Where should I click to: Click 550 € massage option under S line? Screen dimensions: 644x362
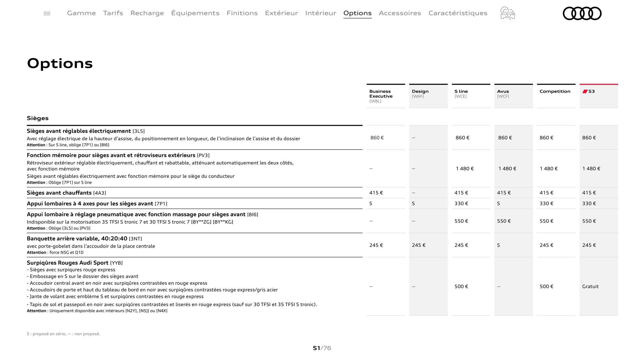461,221
